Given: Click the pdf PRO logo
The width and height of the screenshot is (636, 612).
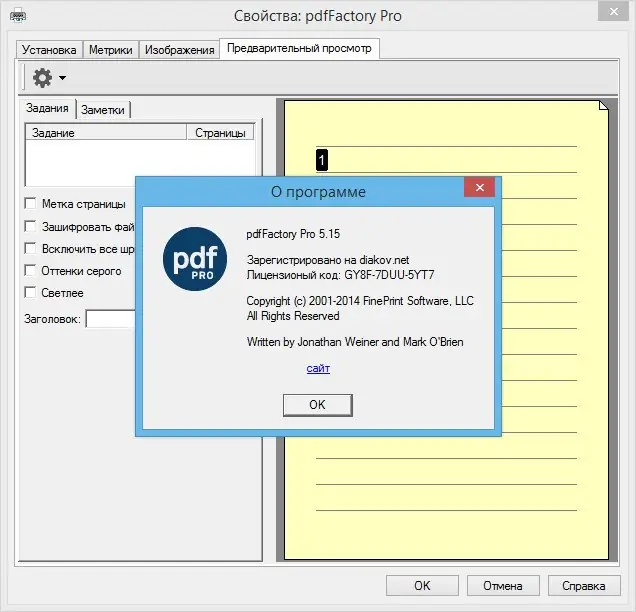Looking at the screenshot, I should coord(195,259).
